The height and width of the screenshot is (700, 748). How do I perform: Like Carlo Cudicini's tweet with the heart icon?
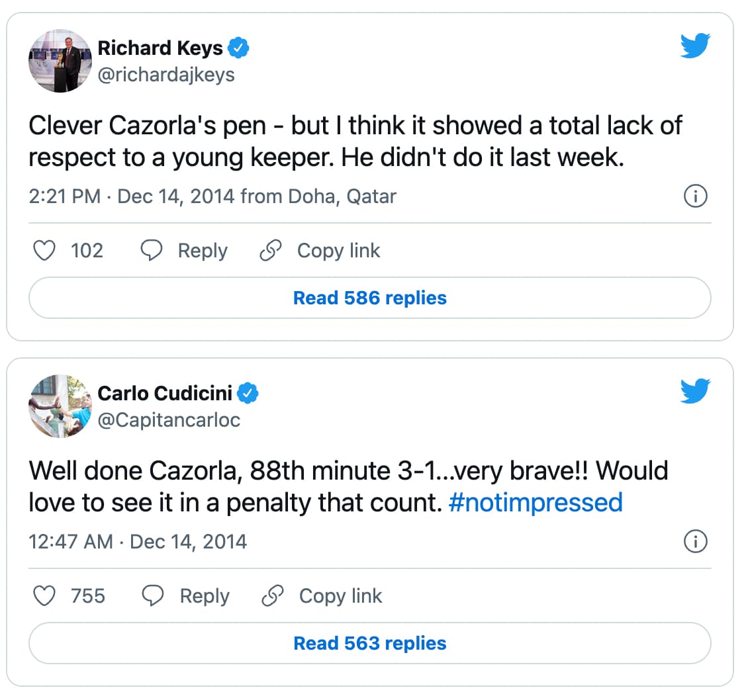point(44,595)
